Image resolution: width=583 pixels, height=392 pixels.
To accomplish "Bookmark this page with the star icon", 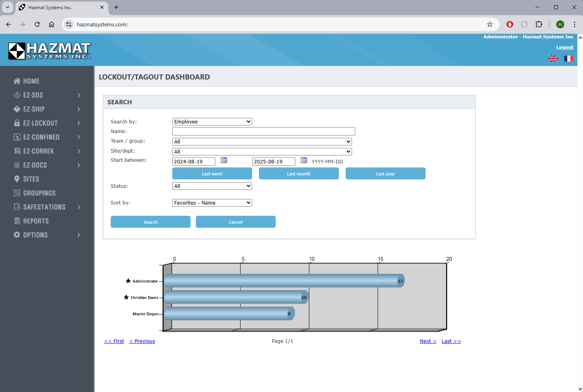I will point(489,24).
